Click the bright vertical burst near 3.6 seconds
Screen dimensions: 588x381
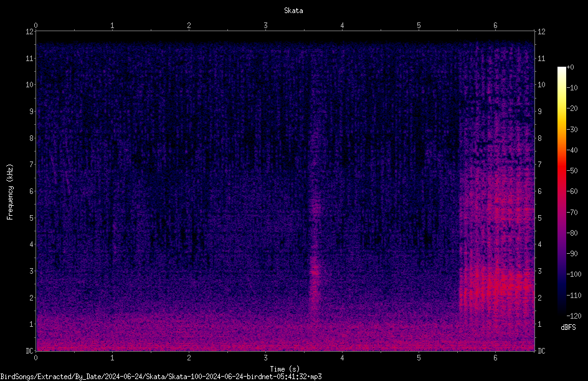315,270
